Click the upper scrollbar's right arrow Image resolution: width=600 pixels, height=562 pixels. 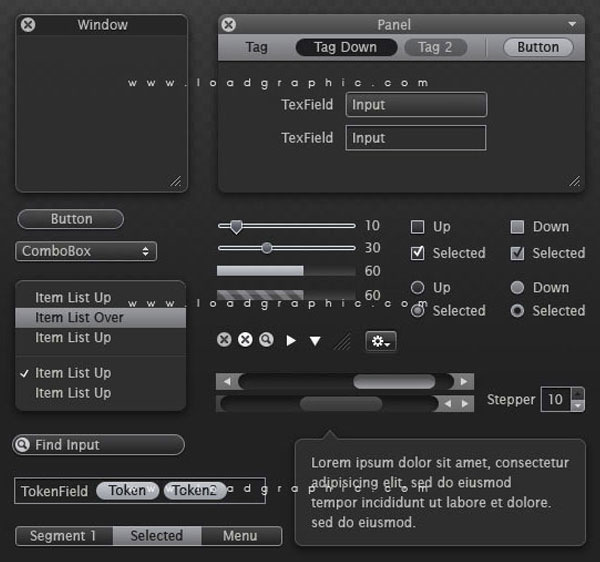(463, 381)
